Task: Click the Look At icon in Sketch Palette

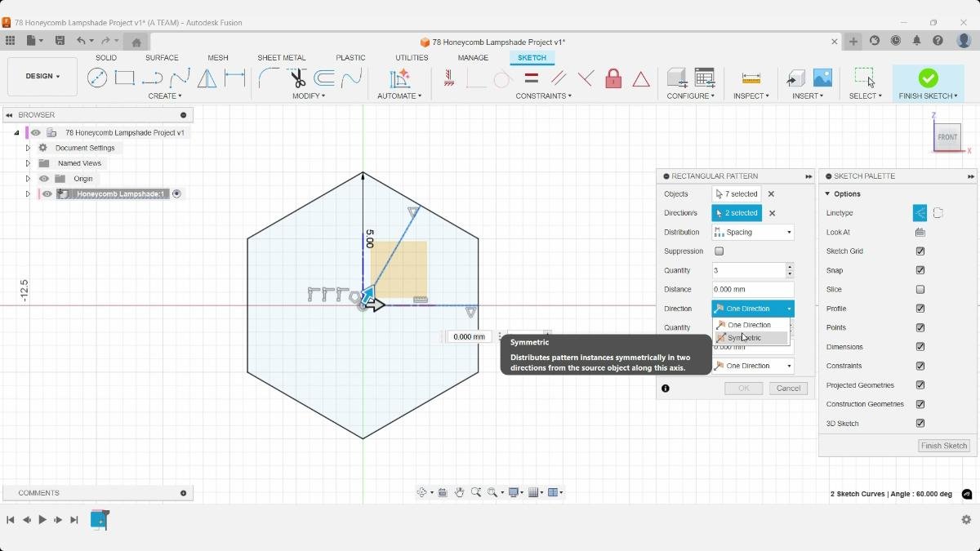Action: (920, 232)
